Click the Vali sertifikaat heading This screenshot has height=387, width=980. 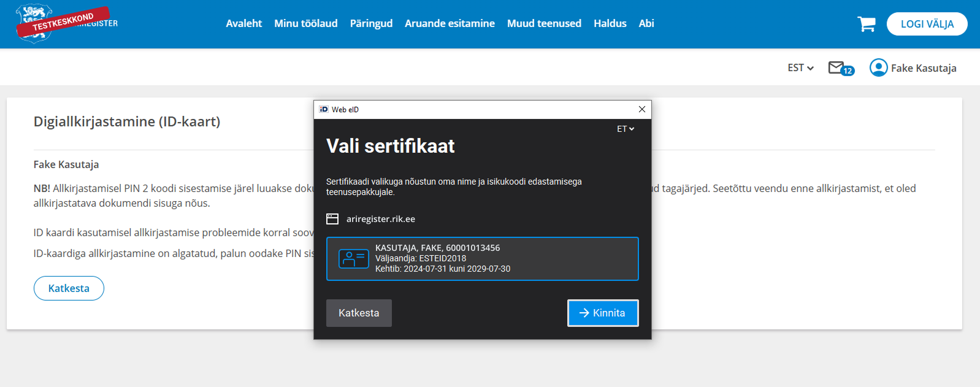click(x=391, y=146)
